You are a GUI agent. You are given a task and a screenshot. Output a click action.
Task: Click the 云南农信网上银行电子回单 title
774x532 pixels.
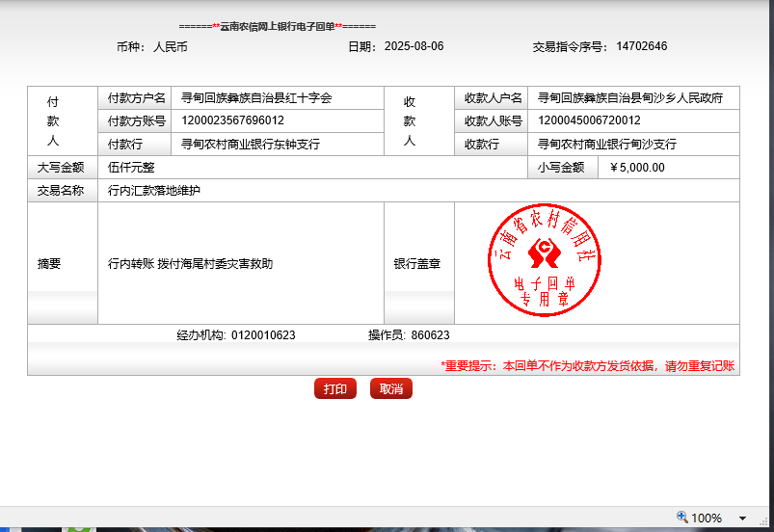[278, 26]
